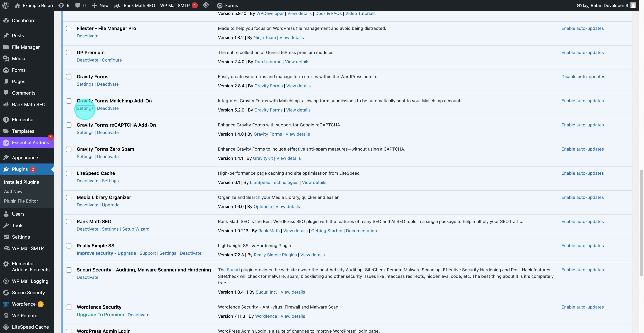Click the Templates folder icon
Viewport: 644px width, 333px height.
click(x=6, y=131)
